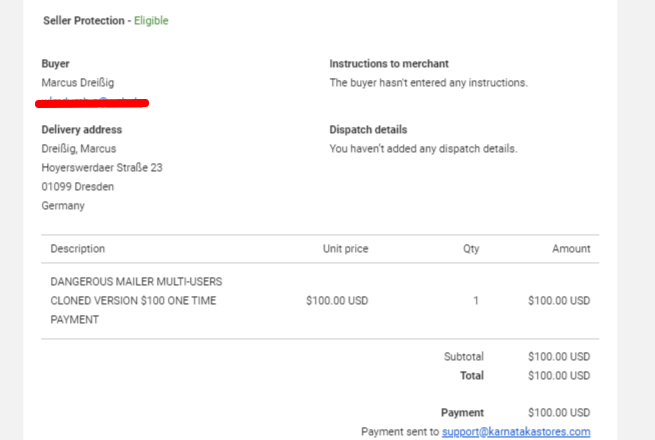Click the Amount column header

tap(571, 249)
